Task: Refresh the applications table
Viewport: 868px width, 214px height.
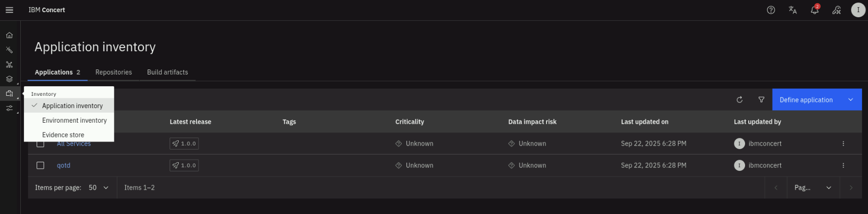Action: 740,100
